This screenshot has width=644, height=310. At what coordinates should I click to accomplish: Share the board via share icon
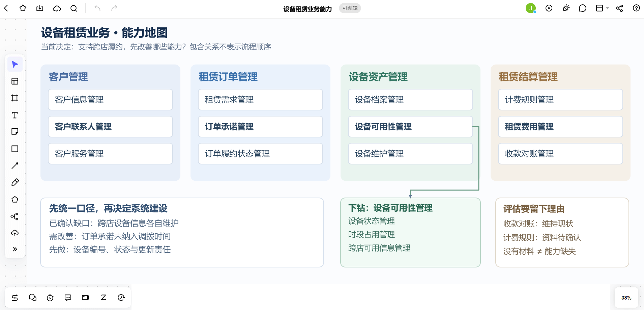click(620, 8)
